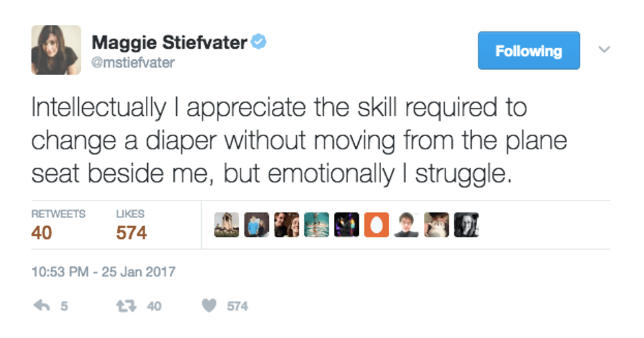Click the reply arrow icon
The image size is (644, 338).
click(41, 306)
